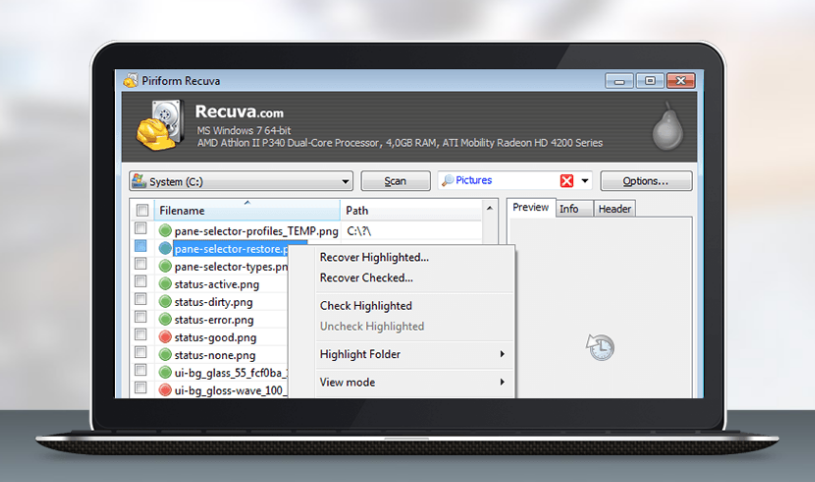Sort by Filename column header

pos(247,210)
